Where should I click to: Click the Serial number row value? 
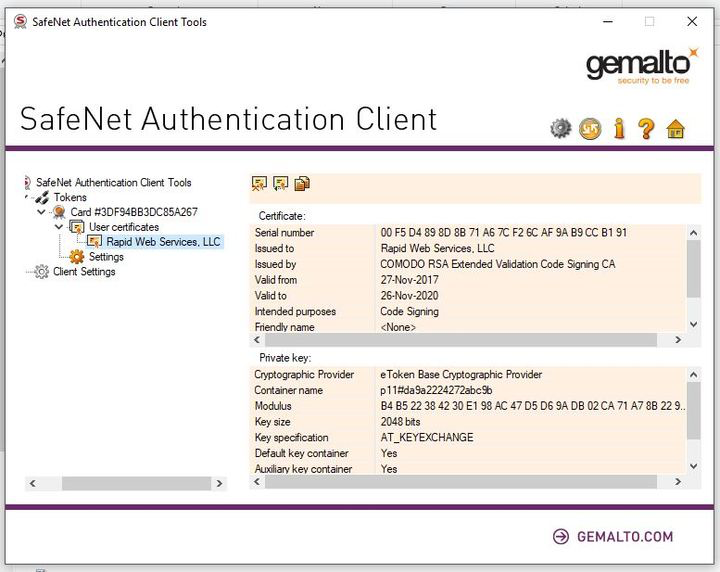click(x=503, y=232)
